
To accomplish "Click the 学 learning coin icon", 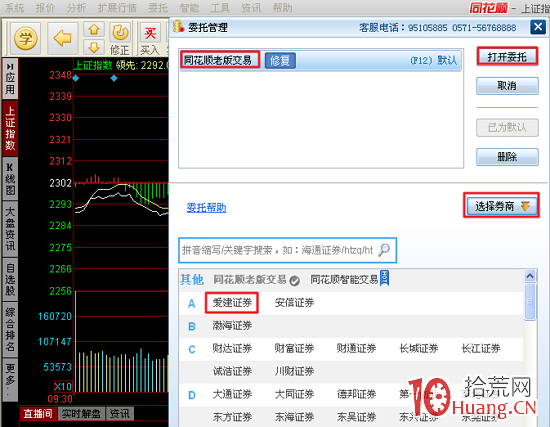I will [26, 38].
